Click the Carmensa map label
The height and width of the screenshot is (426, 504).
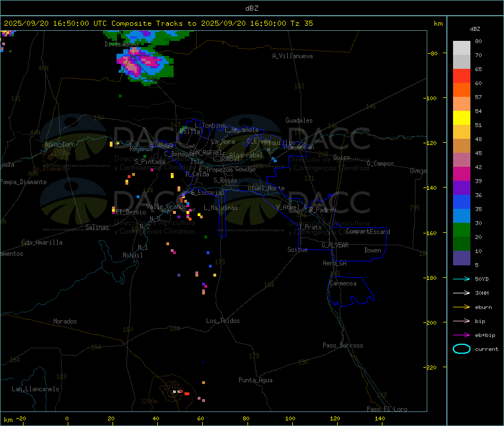tap(343, 283)
